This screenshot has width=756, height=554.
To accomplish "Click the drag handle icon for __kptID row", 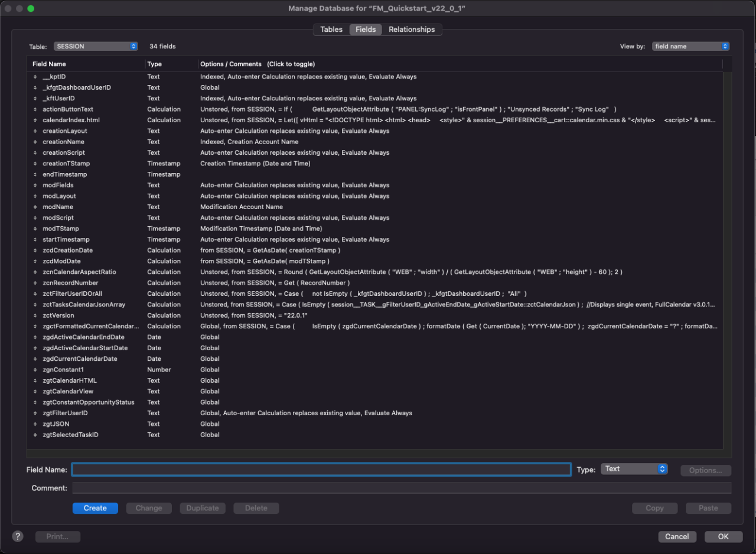I will point(35,77).
